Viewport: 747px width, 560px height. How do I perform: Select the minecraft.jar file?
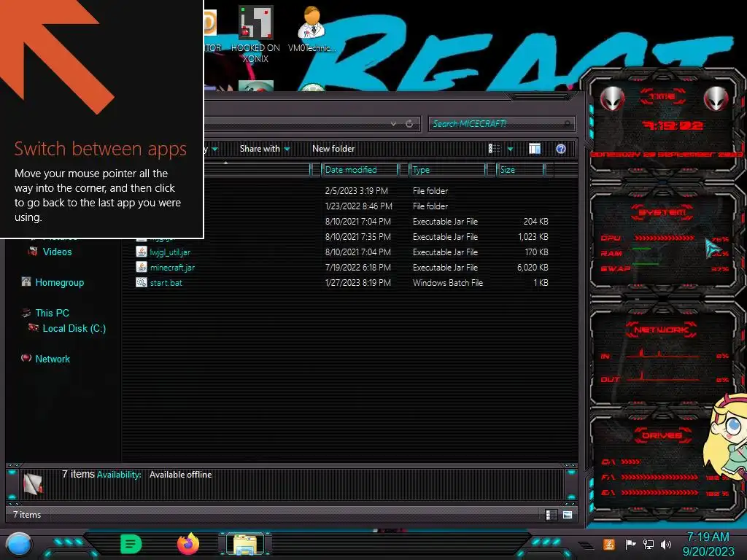(x=172, y=268)
